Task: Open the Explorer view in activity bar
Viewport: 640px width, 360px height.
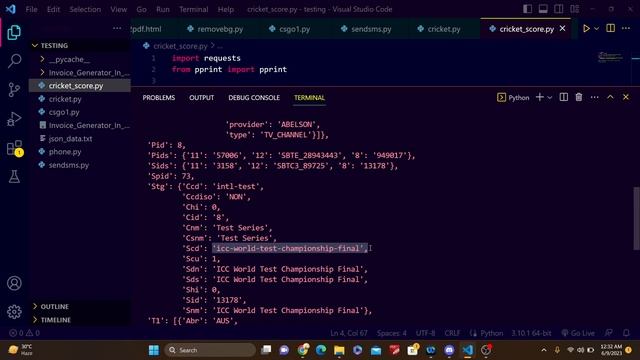Action: click(14, 32)
